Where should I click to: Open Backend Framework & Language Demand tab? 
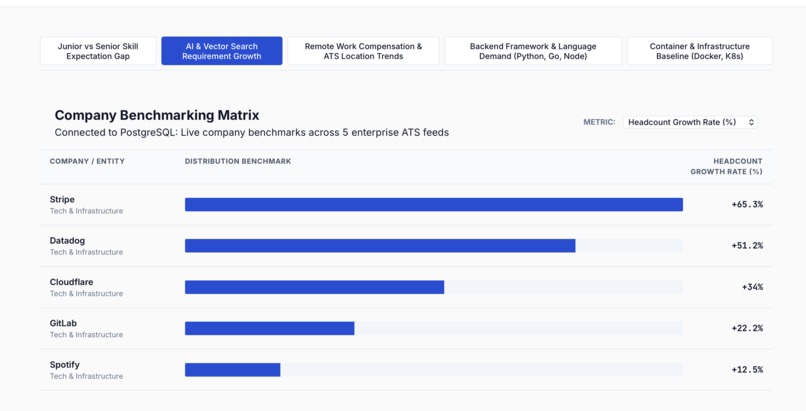(x=533, y=51)
